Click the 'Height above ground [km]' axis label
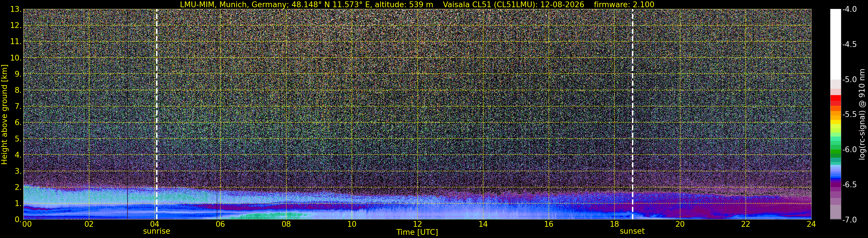Screen dimensions: 868x238 pyautogui.click(x=4, y=115)
